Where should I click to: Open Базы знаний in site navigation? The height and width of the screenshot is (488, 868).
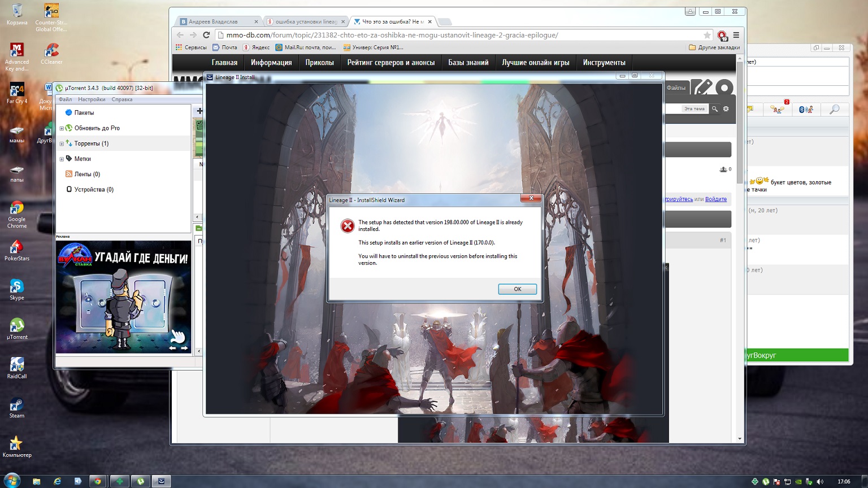tap(468, 63)
